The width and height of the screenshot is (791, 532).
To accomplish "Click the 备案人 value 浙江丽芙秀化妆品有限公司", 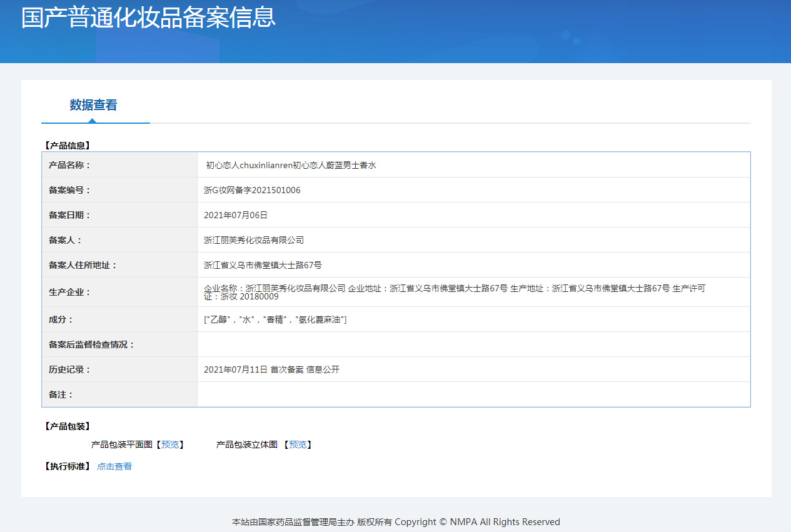I will tap(254, 240).
